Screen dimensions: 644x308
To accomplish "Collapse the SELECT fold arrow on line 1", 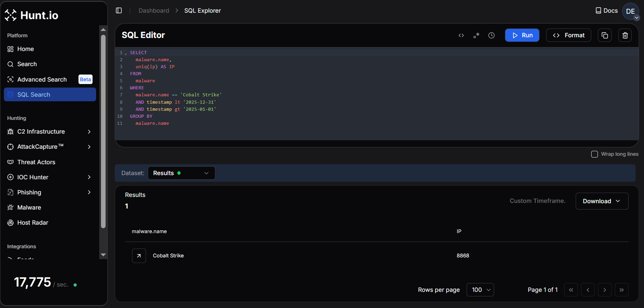I will click(126, 54).
